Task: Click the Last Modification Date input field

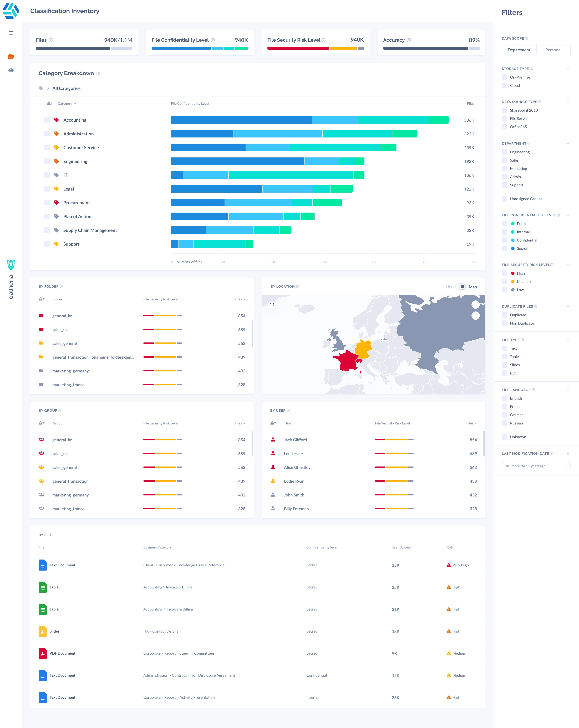Action: [536, 466]
